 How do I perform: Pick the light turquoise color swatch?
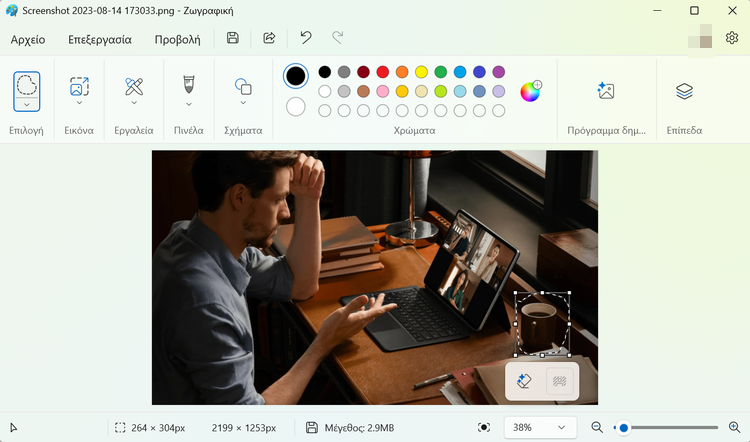[460, 91]
